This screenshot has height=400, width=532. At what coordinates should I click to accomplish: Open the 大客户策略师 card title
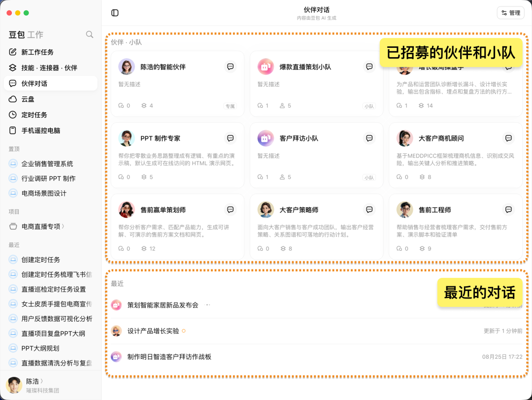pyautogui.click(x=299, y=210)
